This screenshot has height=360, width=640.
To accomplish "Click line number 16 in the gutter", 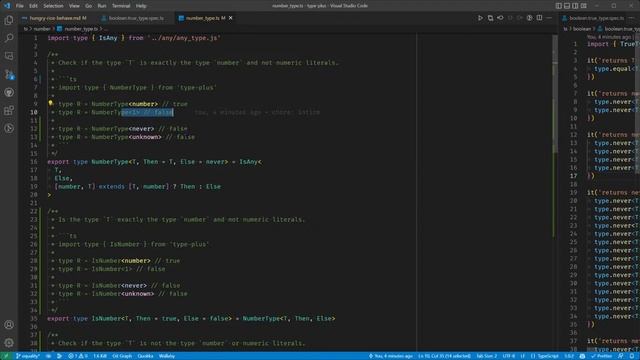I will tap(34, 162).
